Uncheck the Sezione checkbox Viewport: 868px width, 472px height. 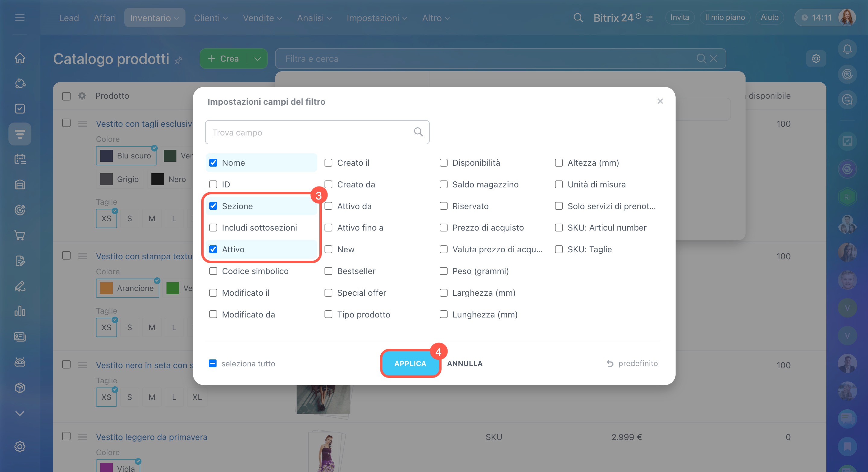point(213,206)
